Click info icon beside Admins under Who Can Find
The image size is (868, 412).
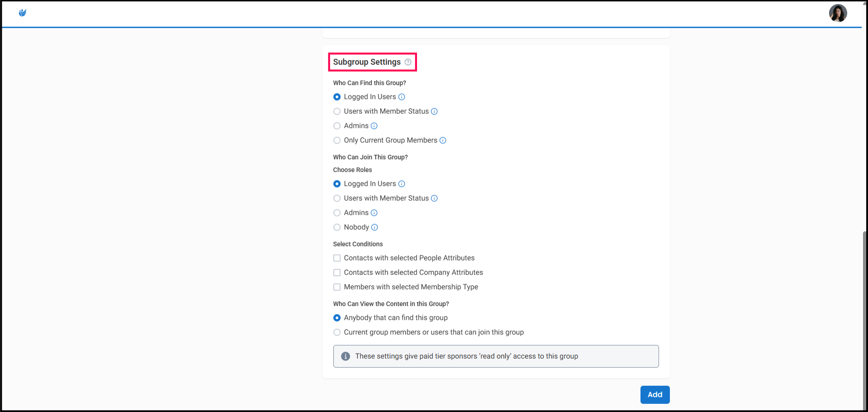coord(374,126)
